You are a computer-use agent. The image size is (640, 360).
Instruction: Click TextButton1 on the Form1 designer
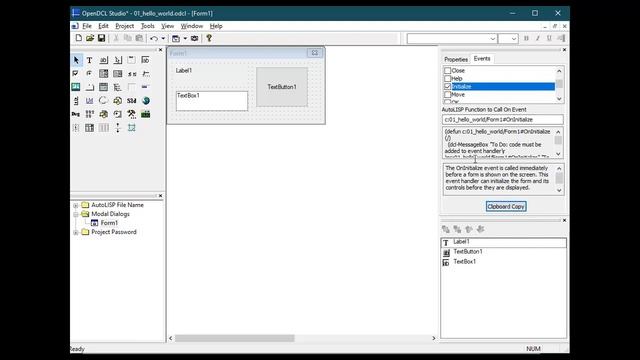point(282,87)
